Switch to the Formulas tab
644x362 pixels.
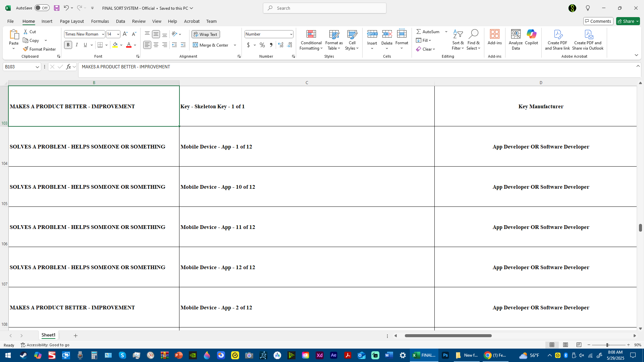(100, 21)
